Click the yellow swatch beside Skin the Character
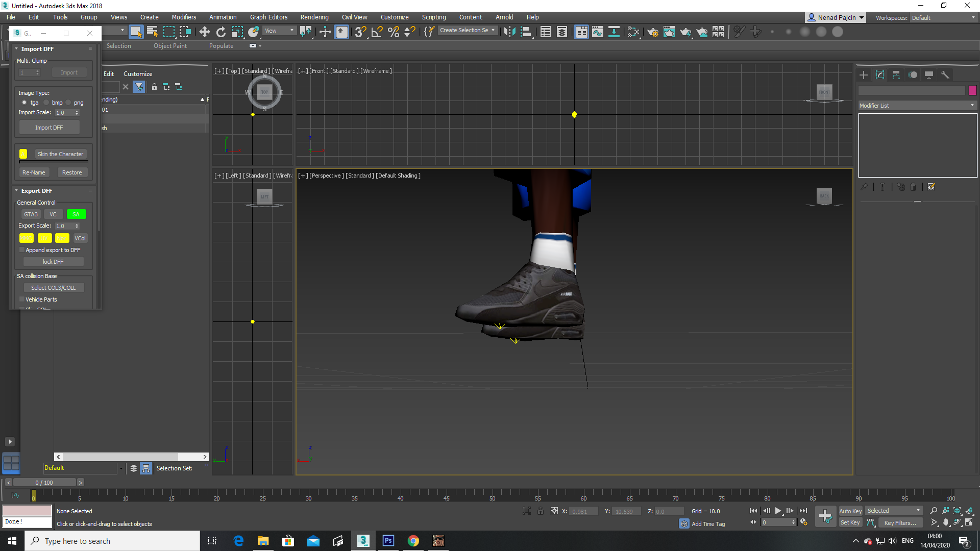This screenshot has width=980, height=551. (x=23, y=154)
